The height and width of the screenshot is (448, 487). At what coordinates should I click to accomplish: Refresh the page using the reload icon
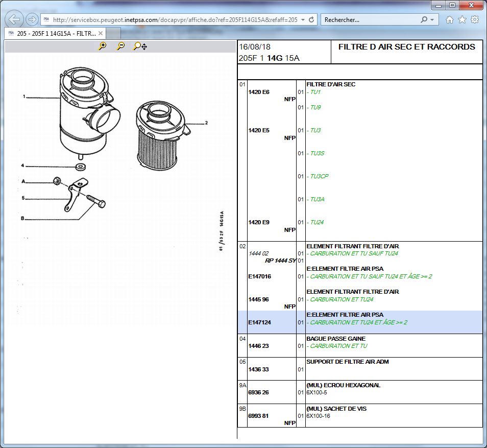(x=312, y=20)
